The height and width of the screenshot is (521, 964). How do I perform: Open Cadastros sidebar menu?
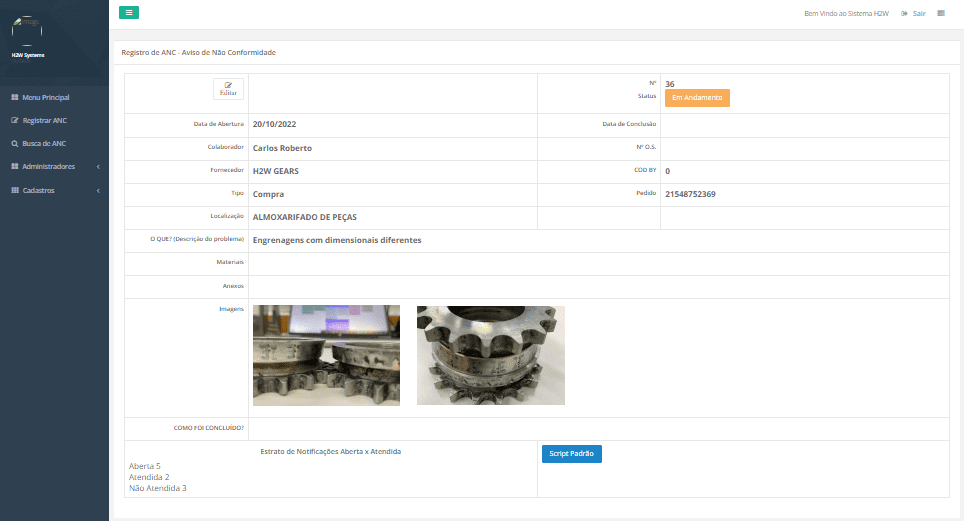point(39,191)
